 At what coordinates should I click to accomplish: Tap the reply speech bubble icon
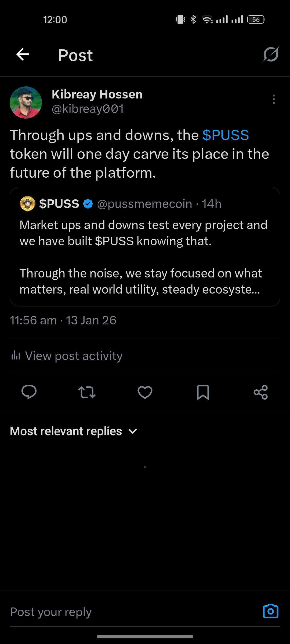(29, 392)
